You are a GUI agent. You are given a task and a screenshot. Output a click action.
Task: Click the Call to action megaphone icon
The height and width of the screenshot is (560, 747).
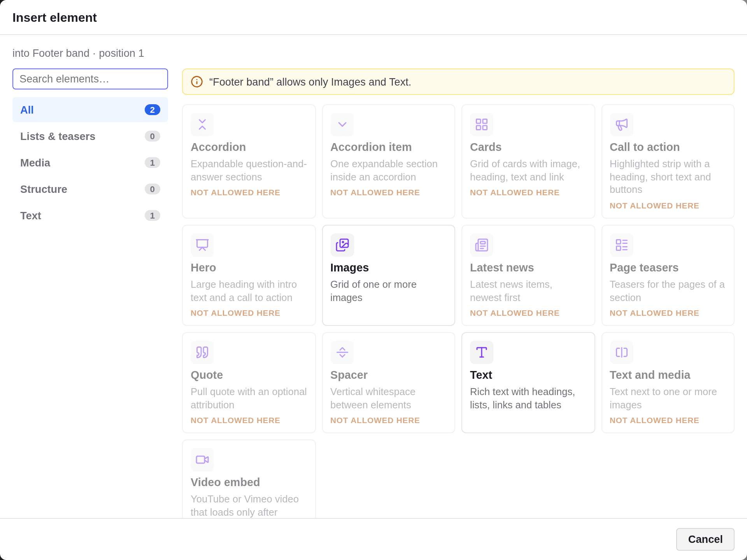[x=621, y=124]
